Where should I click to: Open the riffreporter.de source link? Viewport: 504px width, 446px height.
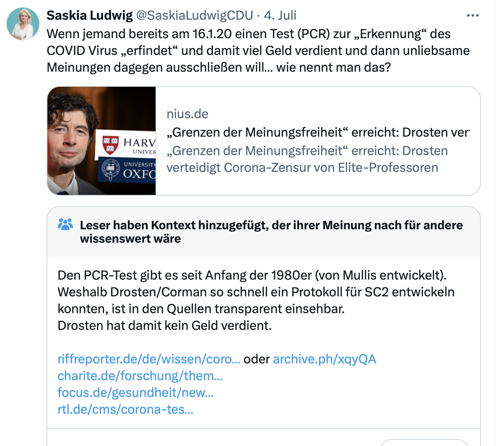pos(149,359)
